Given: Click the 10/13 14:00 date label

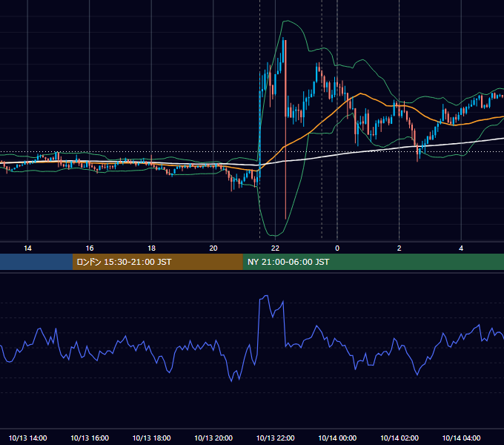Looking at the screenshot, I should [x=27, y=438].
